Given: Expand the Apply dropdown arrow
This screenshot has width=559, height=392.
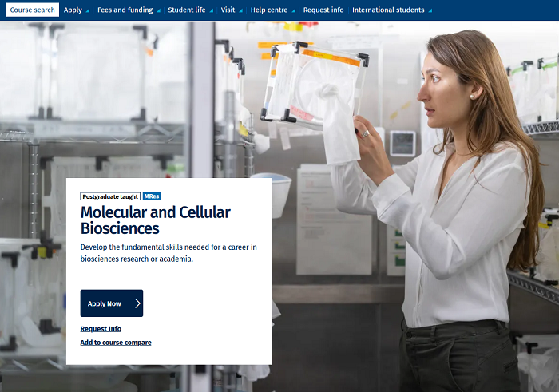Looking at the screenshot, I should click(88, 10).
